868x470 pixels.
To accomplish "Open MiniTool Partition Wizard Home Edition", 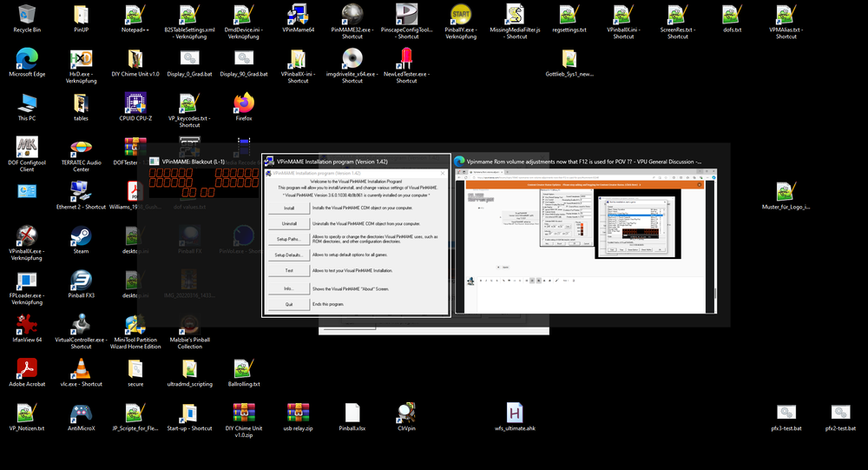I will point(135,325).
